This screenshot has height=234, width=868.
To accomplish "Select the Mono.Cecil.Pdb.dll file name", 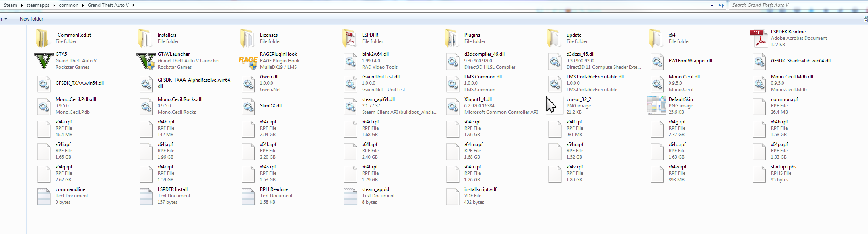I will point(76,99).
